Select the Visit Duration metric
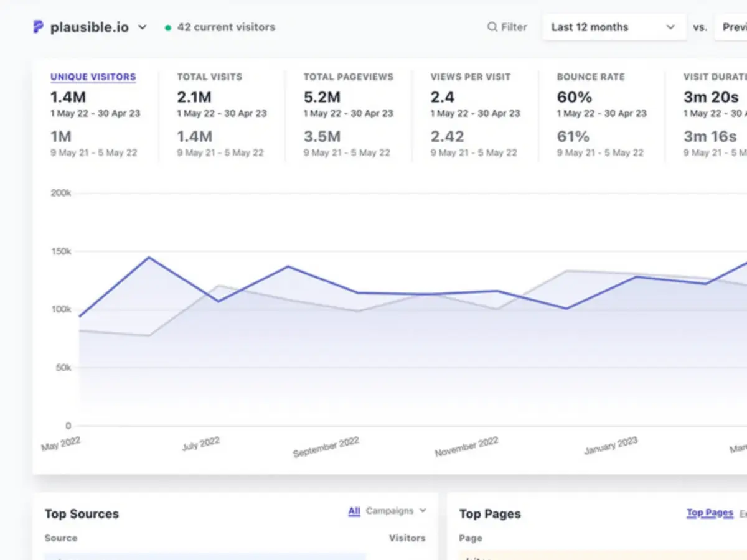The height and width of the screenshot is (560, 747). point(714,77)
